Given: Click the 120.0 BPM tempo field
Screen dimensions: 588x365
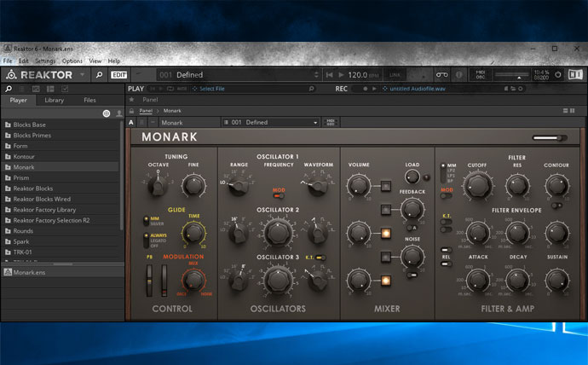Looking at the screenshot, I should pos(363,75).
